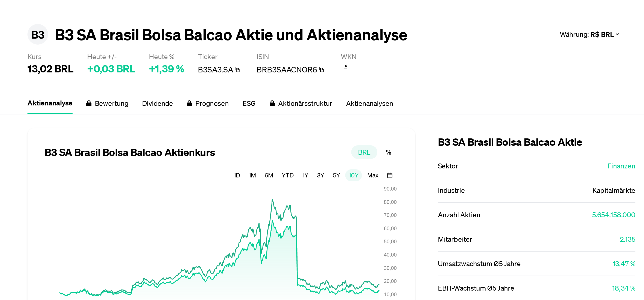644x300 pixels.
Task: Switch chart display to BRL
Action: pyautogui.click(x=364, y=152)
